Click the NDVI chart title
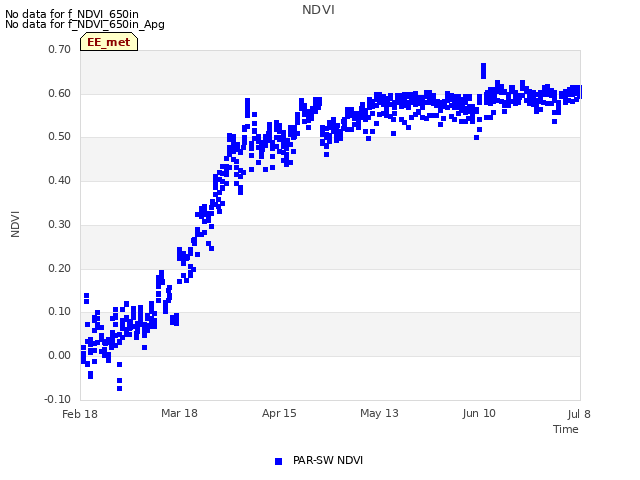The height and width of the screenshot is (480, 640). point(318,10)
